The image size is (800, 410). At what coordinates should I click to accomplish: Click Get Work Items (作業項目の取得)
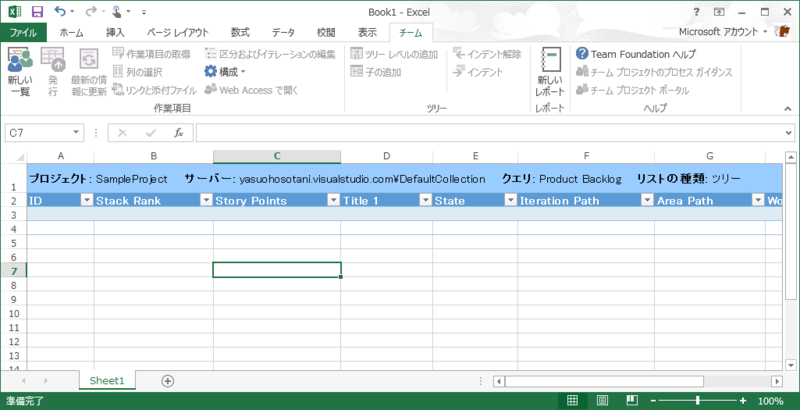(152, 54)
